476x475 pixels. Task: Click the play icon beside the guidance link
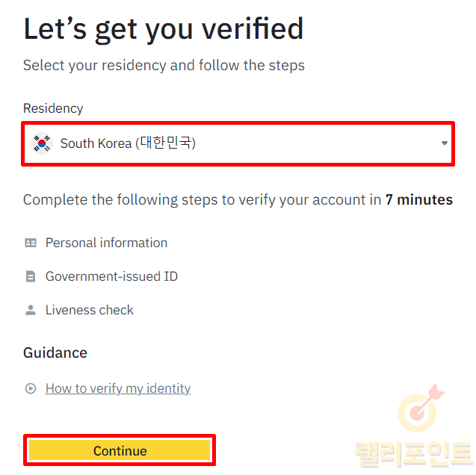pos(31,388)
